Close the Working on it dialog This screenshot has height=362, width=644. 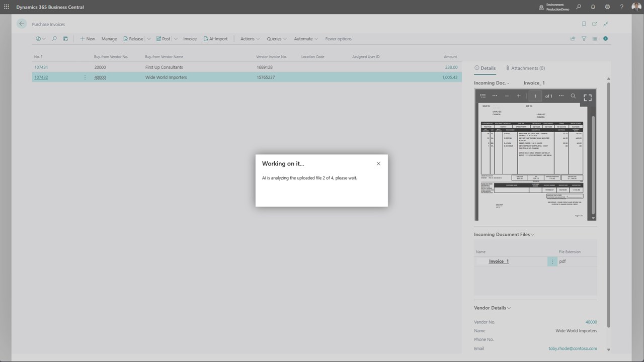378,163
